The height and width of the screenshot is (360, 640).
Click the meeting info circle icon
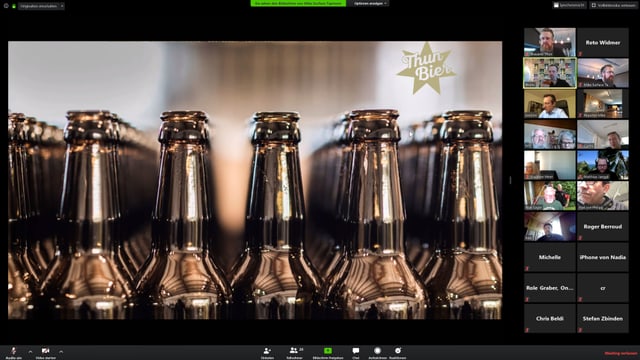[x=6, y=6]
